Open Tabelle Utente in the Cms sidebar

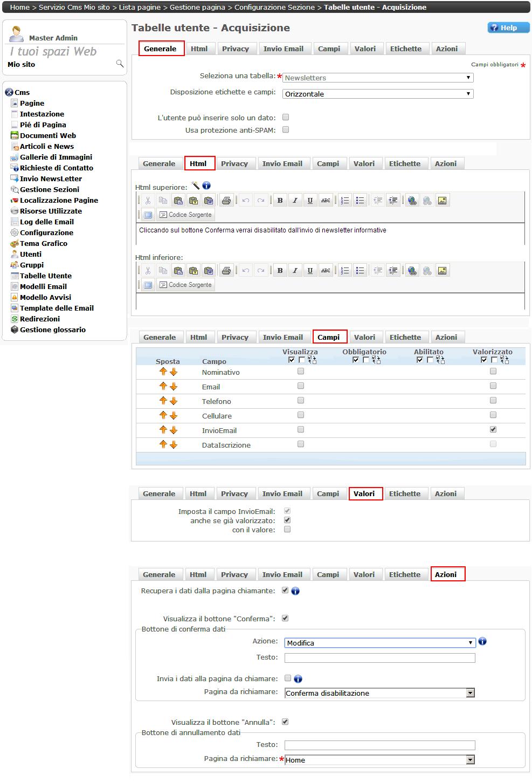point(46,276)
